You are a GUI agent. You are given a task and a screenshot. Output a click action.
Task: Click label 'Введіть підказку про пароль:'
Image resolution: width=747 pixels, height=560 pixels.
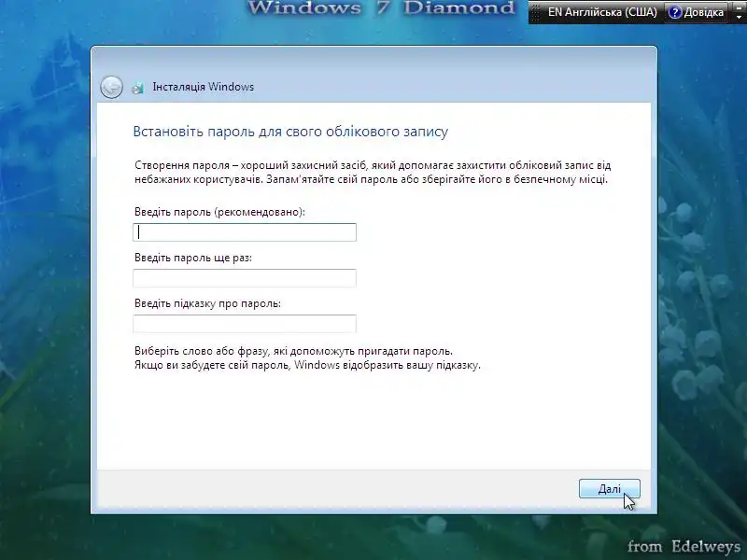(207, 303)
